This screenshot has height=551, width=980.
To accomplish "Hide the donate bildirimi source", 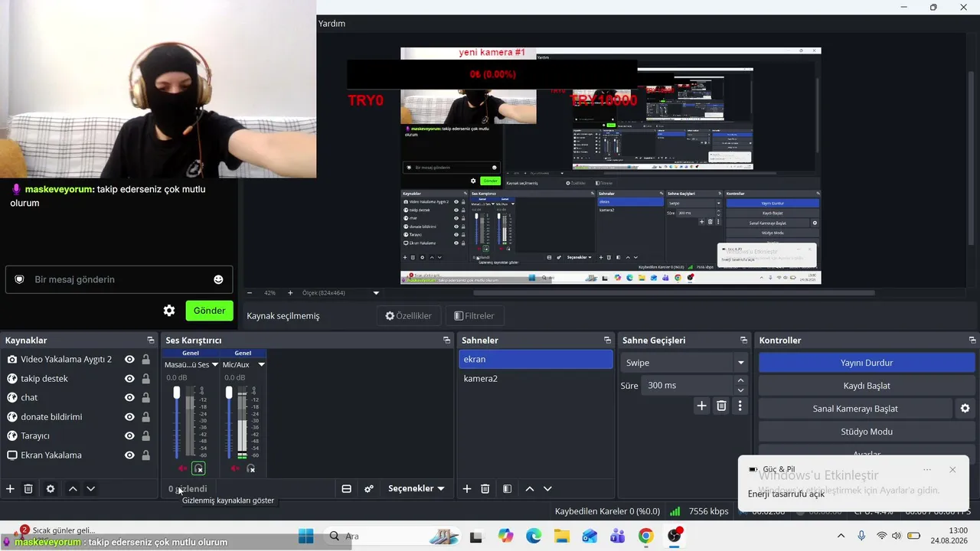I will (129, 417).
